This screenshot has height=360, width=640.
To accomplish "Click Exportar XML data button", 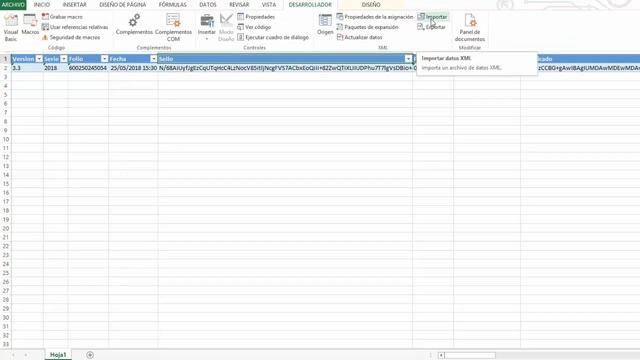I will click(431, 27).
